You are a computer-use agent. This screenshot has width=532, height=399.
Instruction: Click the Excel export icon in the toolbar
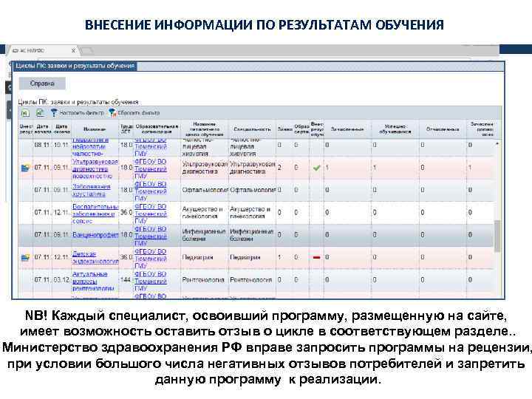25,113
